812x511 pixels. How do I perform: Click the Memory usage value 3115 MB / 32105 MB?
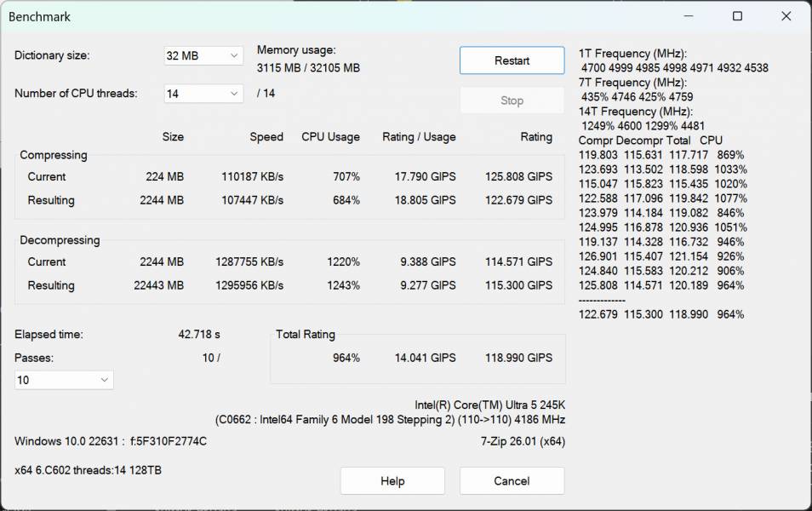tap(308, 68)
